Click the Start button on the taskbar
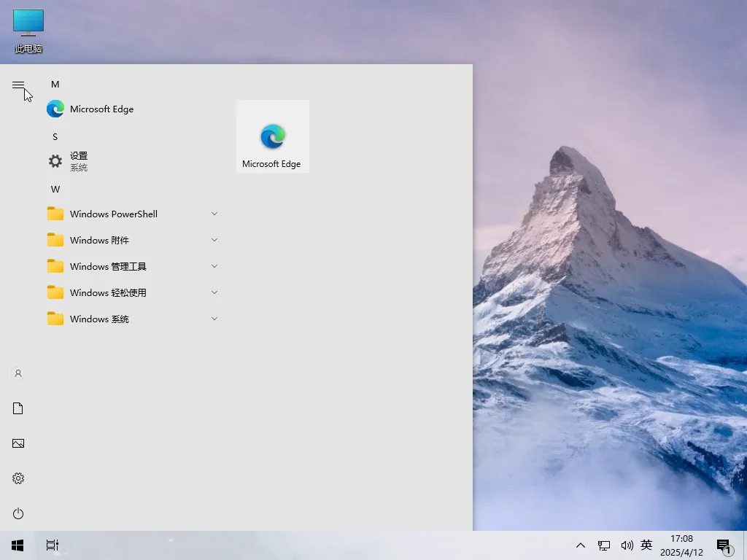The image size is (747, 560). coord(18,545)
